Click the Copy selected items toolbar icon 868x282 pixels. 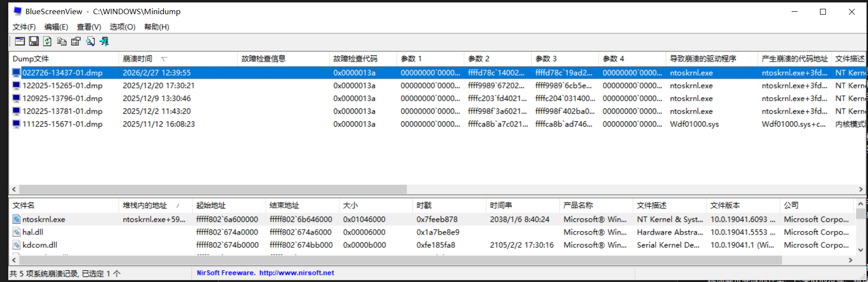pyautogui.click(x=62, y=42)
